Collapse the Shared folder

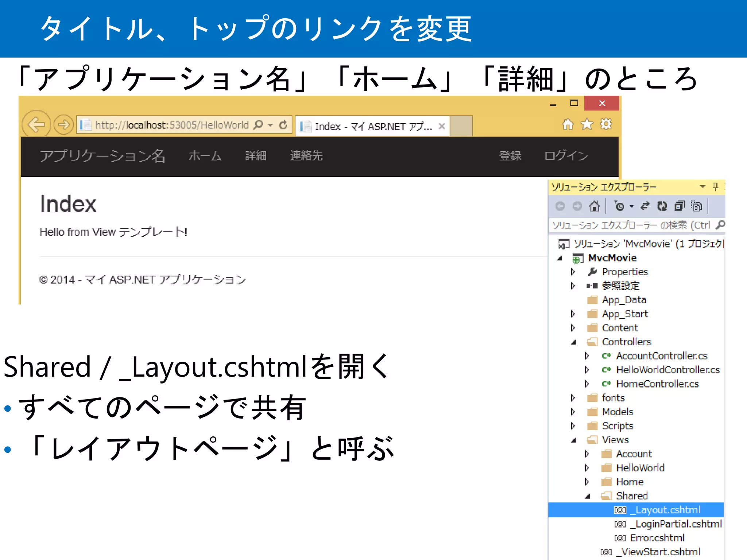587,497
